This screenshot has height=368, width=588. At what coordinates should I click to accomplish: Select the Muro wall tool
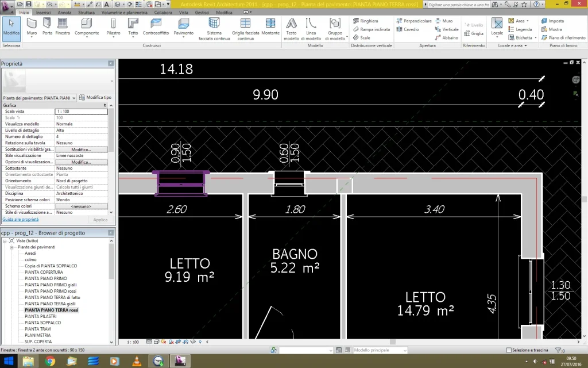[32, 27]
